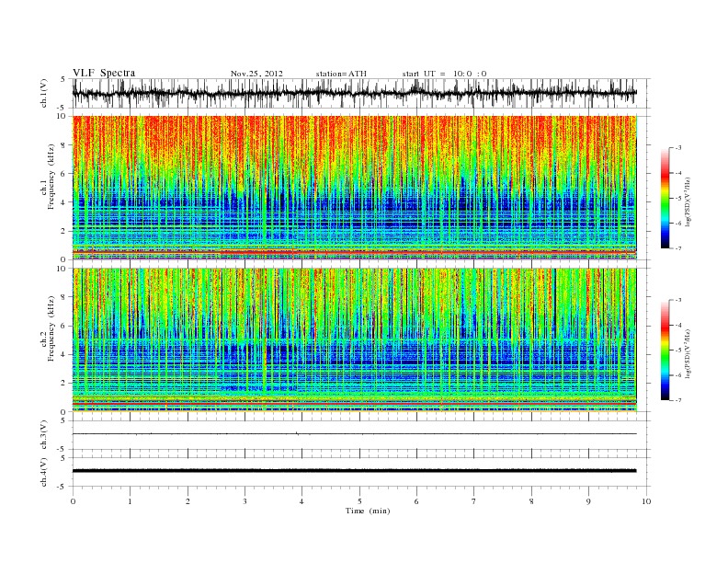Click the ch.2 spectrogram plot

coord(355,339)
